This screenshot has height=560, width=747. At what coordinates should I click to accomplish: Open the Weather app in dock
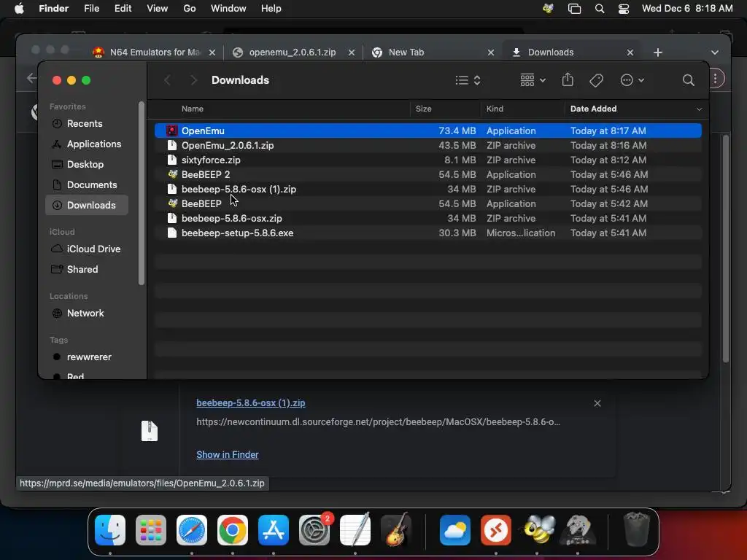[x=455, y=530]
